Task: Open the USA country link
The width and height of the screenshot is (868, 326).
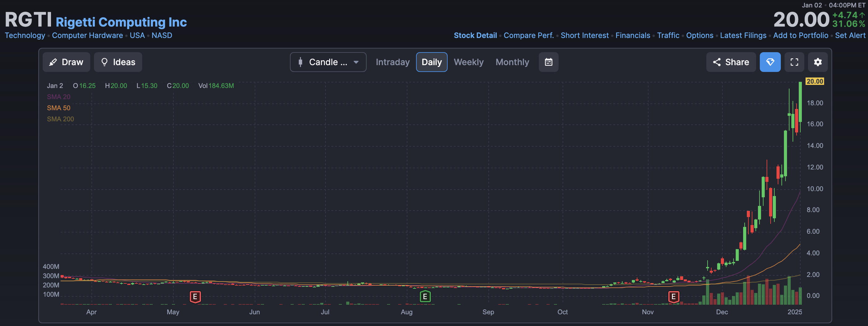Action: click(x=137, y=35)
